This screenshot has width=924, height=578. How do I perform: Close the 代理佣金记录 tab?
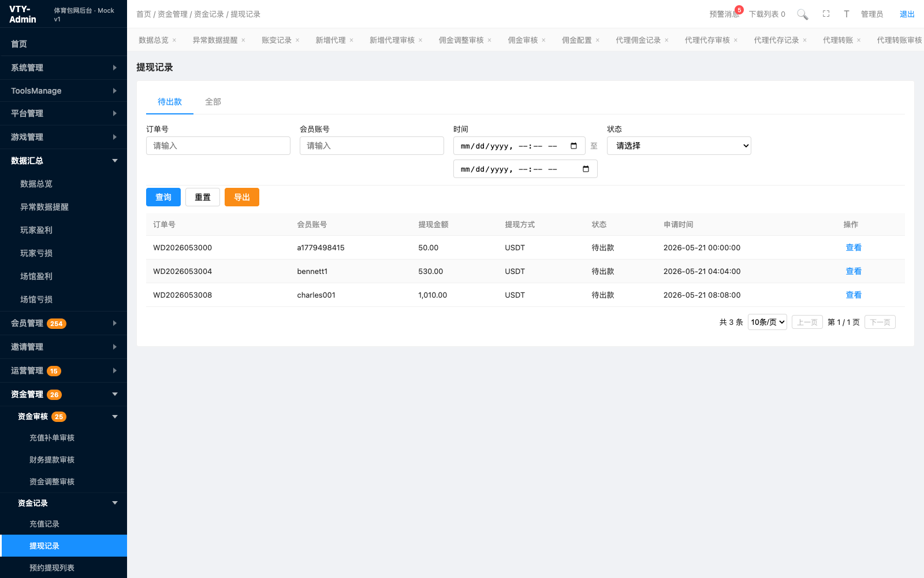click(666, 40)
